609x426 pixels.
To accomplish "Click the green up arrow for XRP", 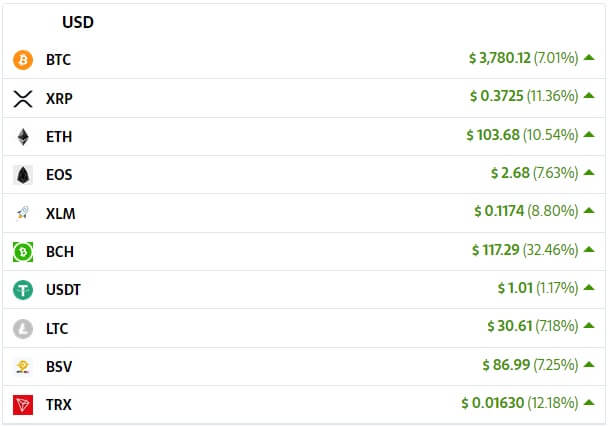I will pyautogui.click(x=589, y=95).
